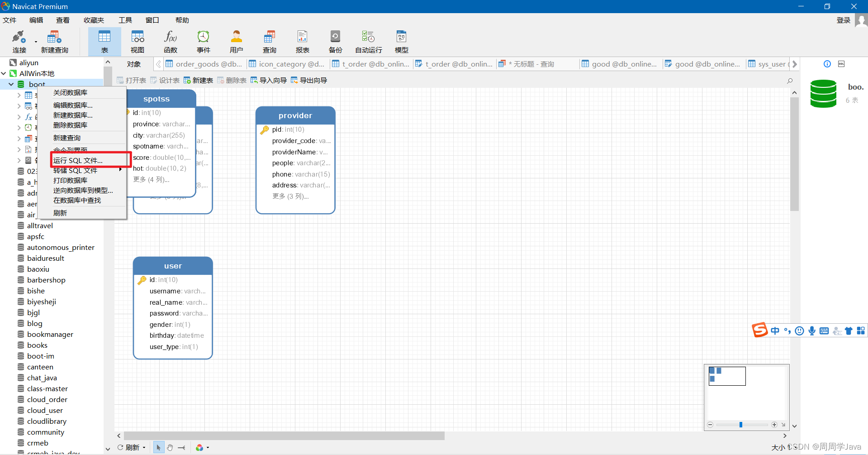This screenshot has height=455, width=868.
Task: Switch to 对象 tab
Action: click(x=134, y=64)
